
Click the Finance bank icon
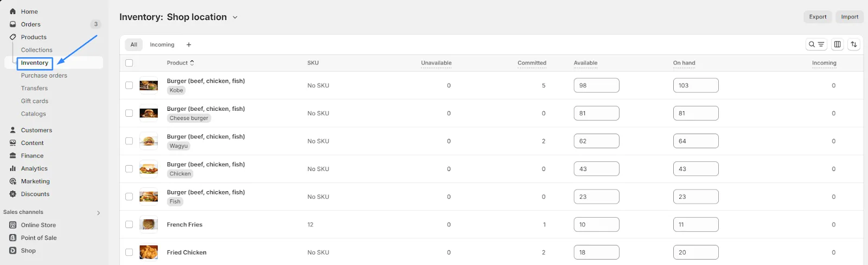pyautogui.click(x=13, y=156)
